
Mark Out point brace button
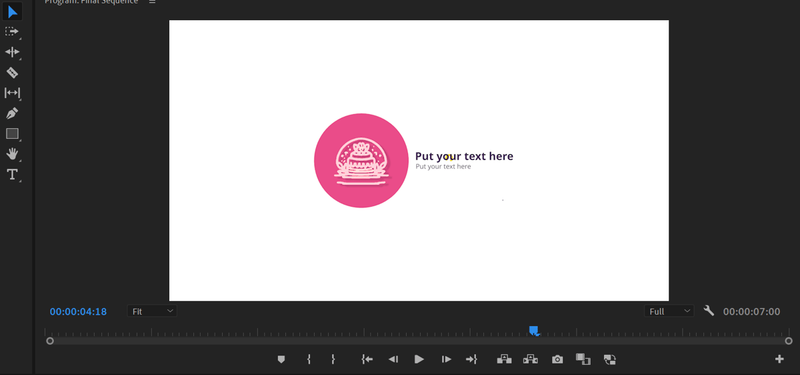[x=333, y=359]
